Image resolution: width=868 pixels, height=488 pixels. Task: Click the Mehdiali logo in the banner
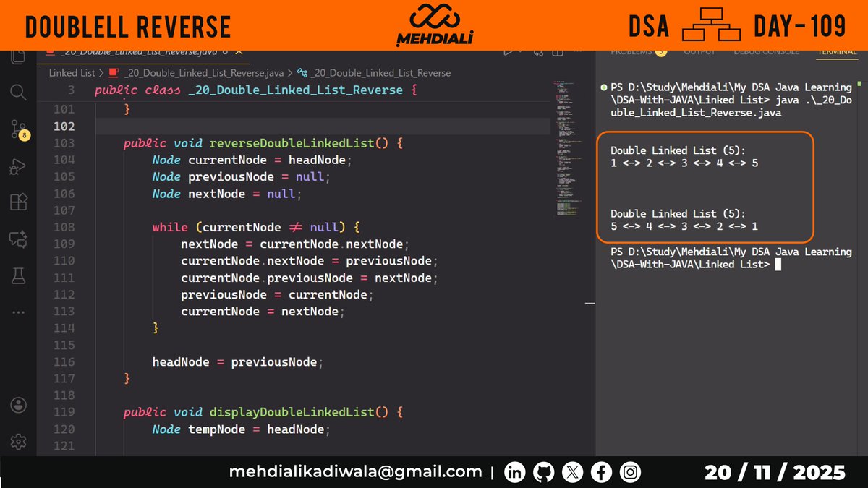434,25
